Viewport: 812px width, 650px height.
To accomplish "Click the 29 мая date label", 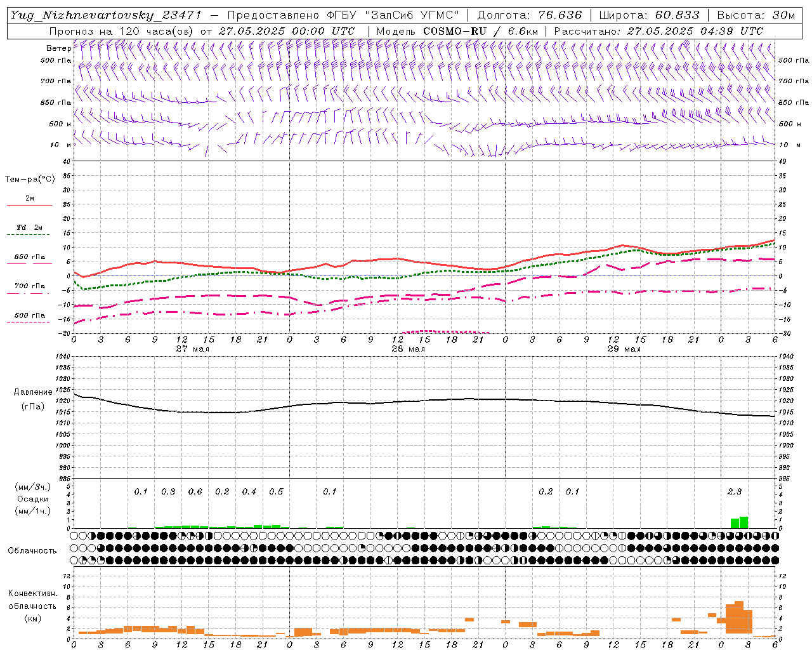I will click(624, 349).
